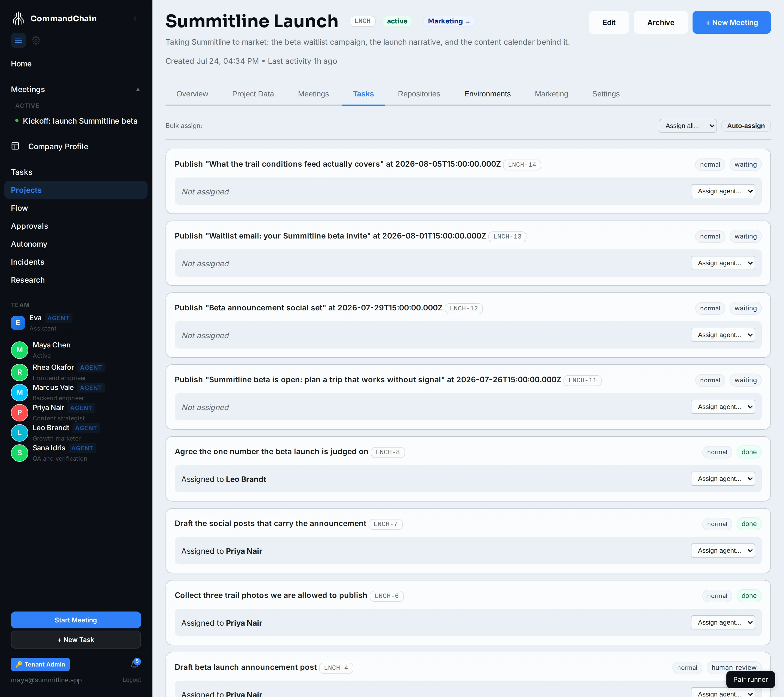Screen dimensions: 784x697
Task: Open Incidents in the sidebar
Action: 76,262
